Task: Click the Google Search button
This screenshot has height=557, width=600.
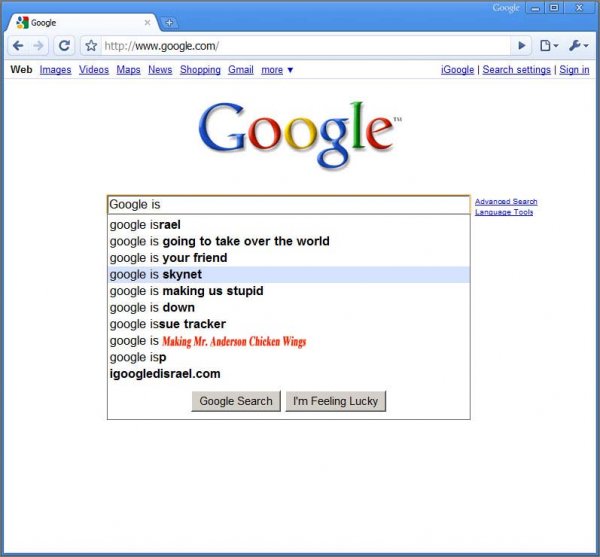Action: pos(236,401)
